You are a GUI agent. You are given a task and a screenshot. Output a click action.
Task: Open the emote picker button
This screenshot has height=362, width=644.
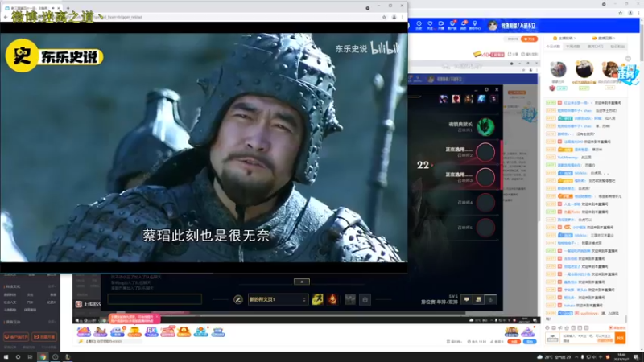coord(365,300)
